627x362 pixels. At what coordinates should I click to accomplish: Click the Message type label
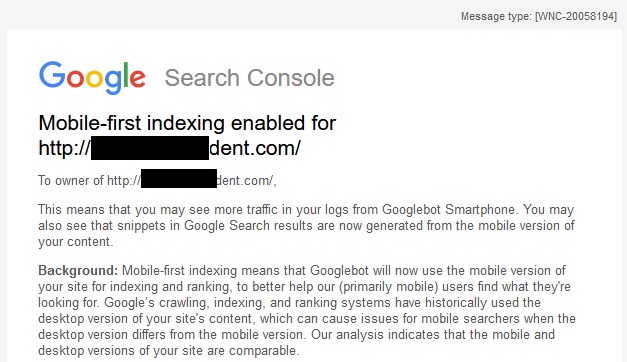(496, 16)
